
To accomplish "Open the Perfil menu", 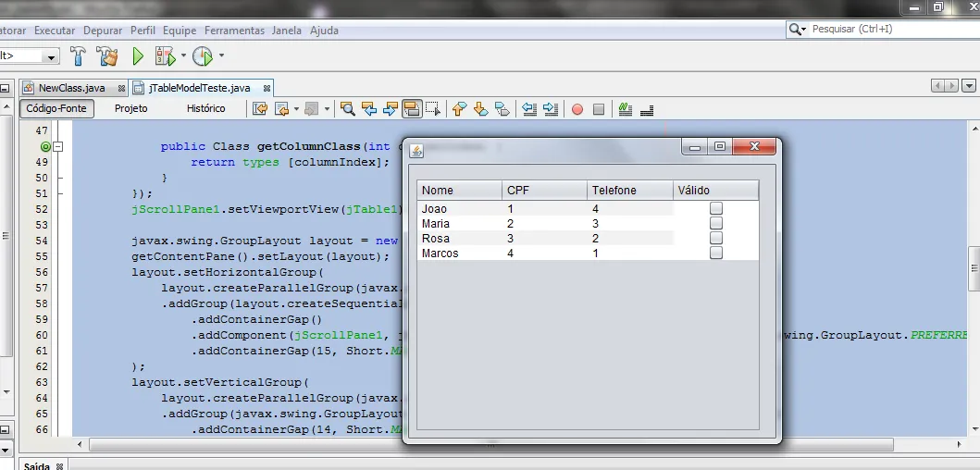I will (x=143, y=30).
